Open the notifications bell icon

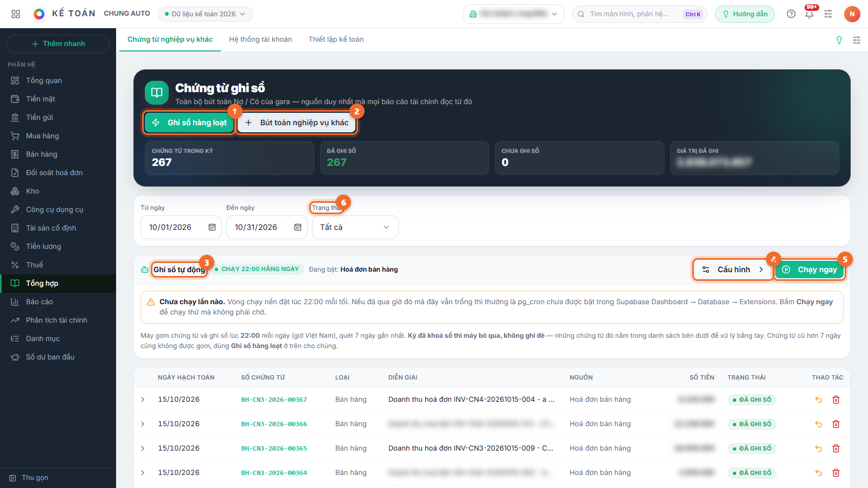coord(809,14)
